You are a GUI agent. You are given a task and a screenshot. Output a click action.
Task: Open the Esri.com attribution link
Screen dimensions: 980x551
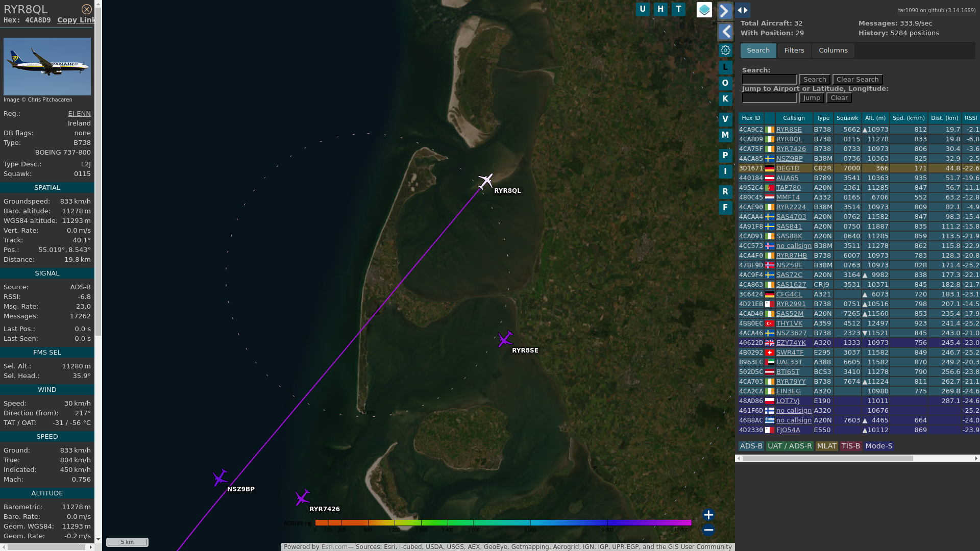[334, 547]
